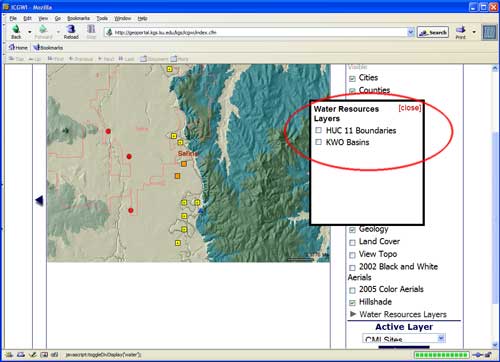Click the IRC chat icon in status bar
500x362 pixels.
[55, 355]
